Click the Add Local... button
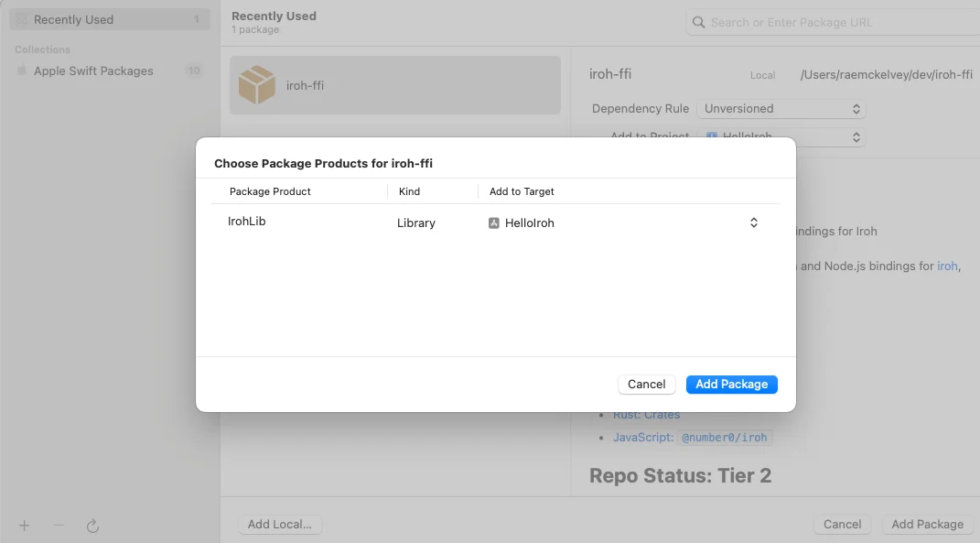Viewport: 980px width, 543px height. point(280,525)
